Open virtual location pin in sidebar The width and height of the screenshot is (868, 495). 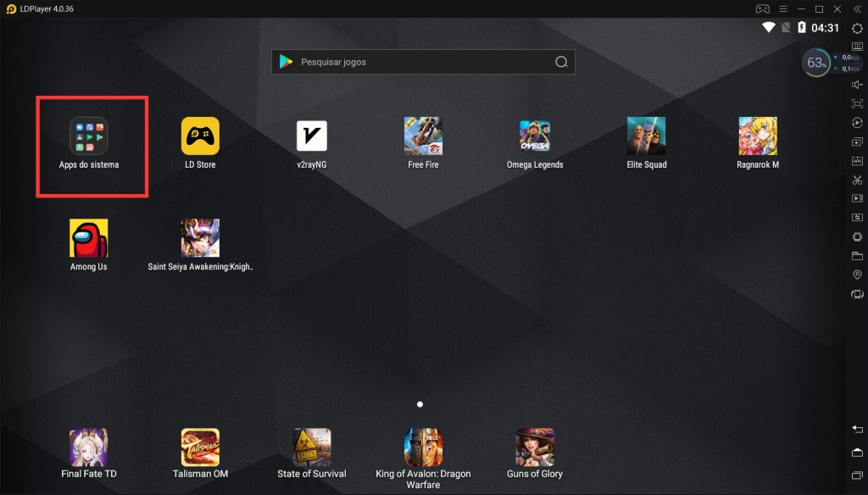pyautogui.click(x=857, y=275)
